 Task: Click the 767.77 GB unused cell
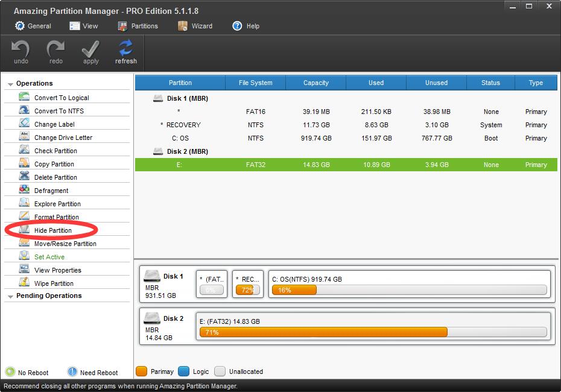click(x=437, y=138)
